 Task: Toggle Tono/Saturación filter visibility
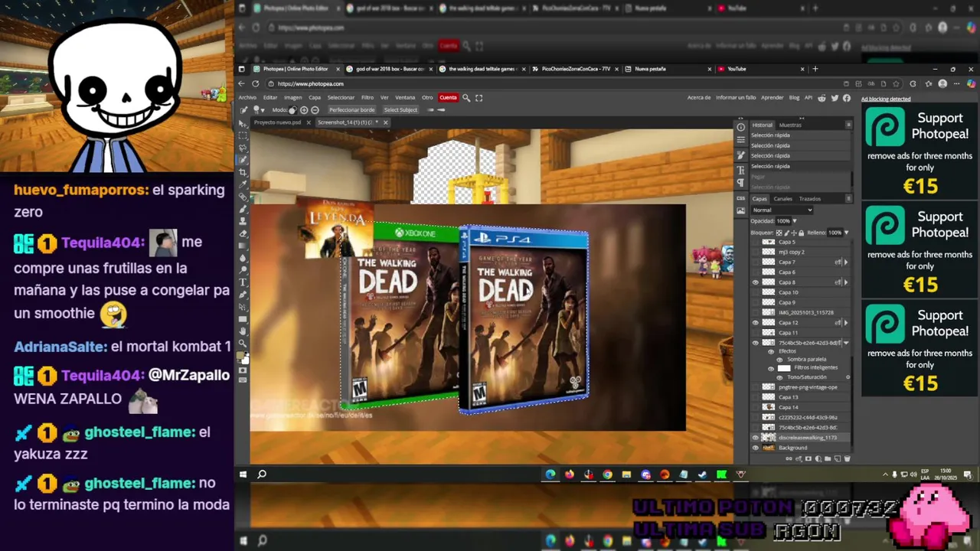click(779, 377)
